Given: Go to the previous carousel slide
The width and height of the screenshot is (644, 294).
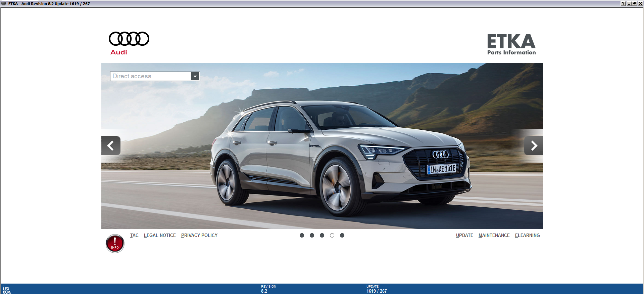Looking at the screenshot, I should 111,145.
